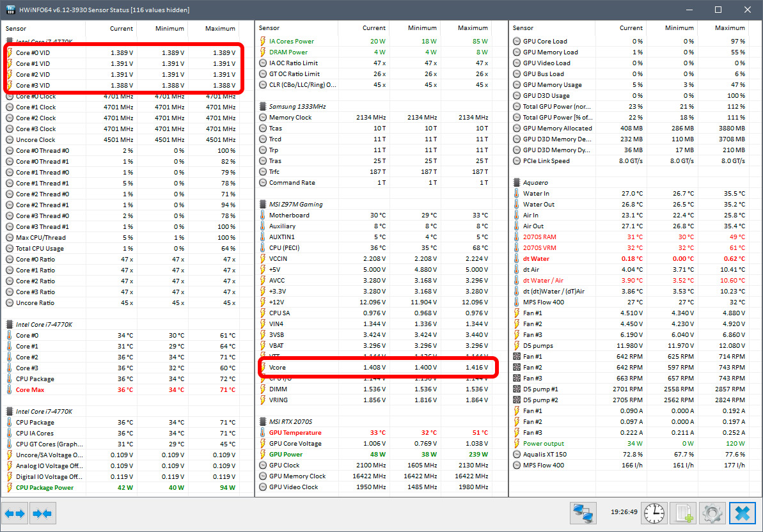Click the chip icon beside Samsung 1333MHz

click(263, 107)
